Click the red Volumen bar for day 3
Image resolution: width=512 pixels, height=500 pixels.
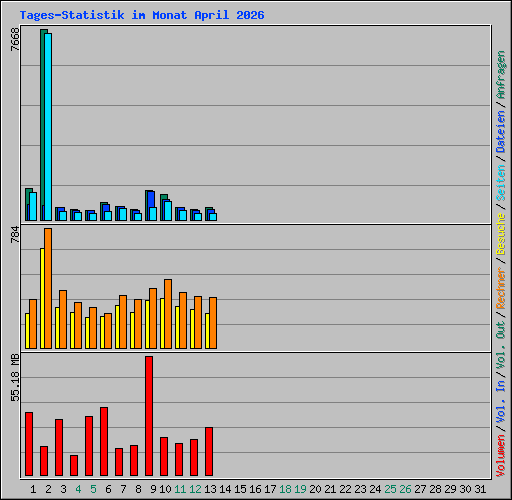[59, 447]
